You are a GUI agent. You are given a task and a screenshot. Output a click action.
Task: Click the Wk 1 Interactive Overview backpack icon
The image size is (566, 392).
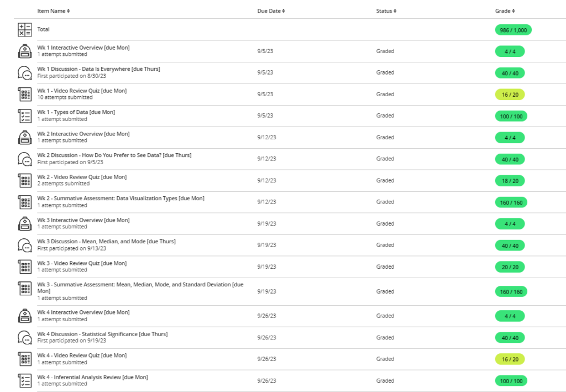coord(25,51)
